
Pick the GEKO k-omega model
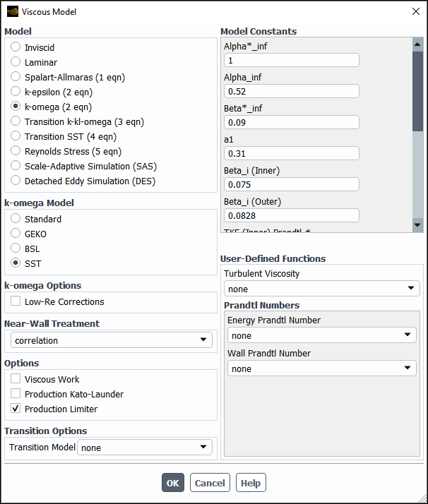tap(16, 234)
